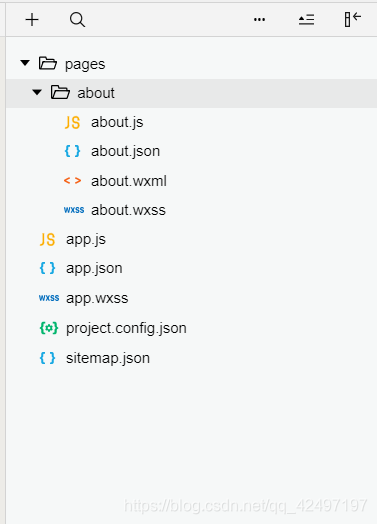Viewport: 377px width, 524px height.
Task: Click the plus icon to add new file
Action: point(32,20)
